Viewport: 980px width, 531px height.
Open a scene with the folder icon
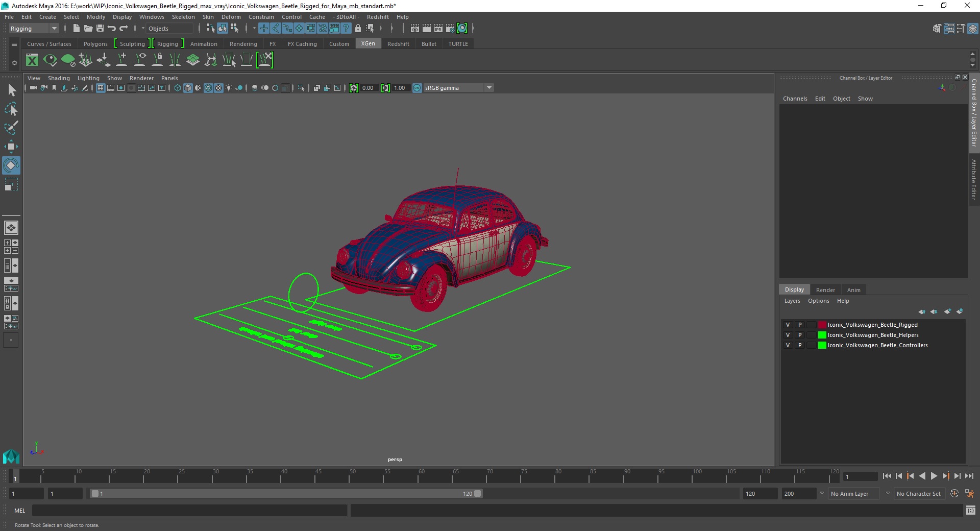coord(88,29)
